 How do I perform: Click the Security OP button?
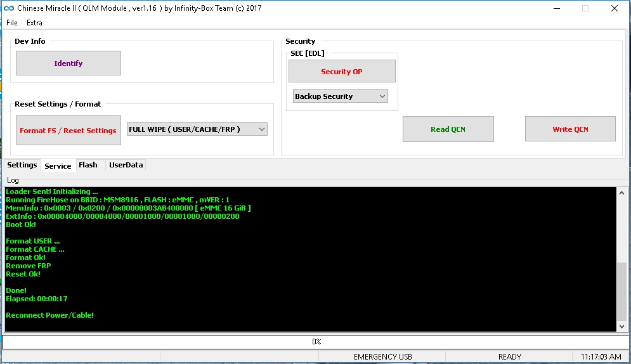pos(342,71)
